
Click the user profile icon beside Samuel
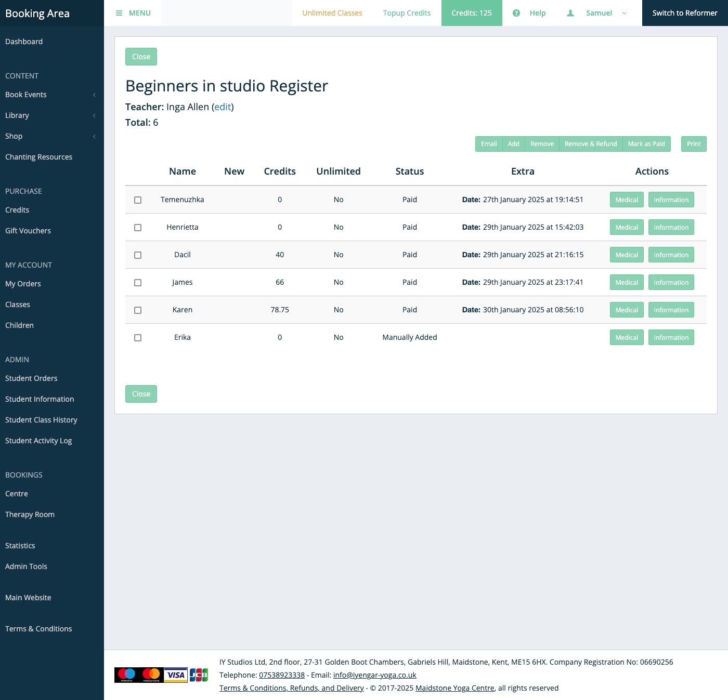coord(570,13)
